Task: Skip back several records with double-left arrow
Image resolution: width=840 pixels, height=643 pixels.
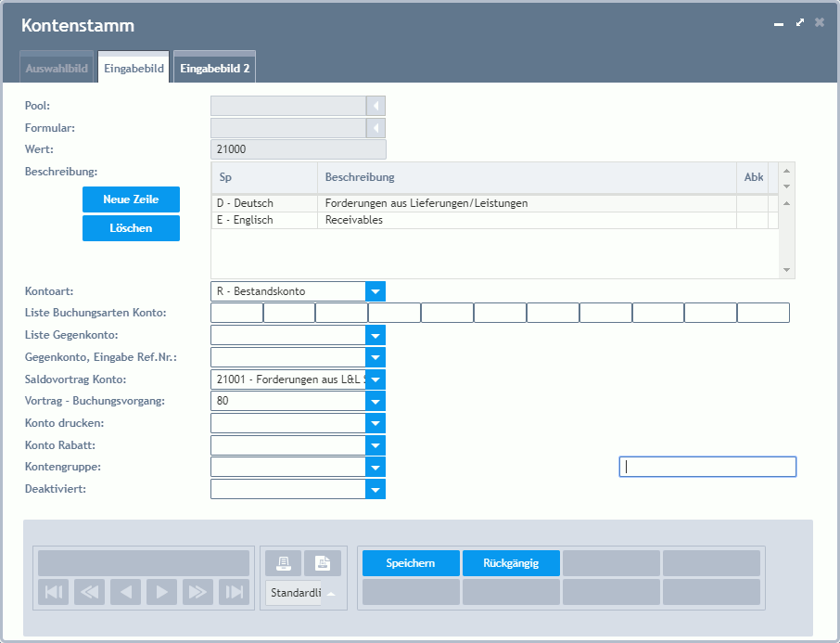Action: pos(89,592)
